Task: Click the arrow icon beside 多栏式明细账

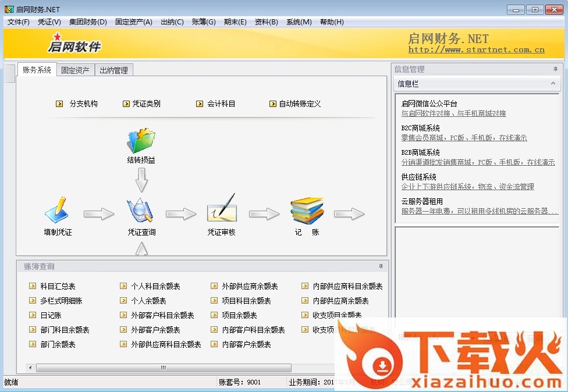Action: 33,301
